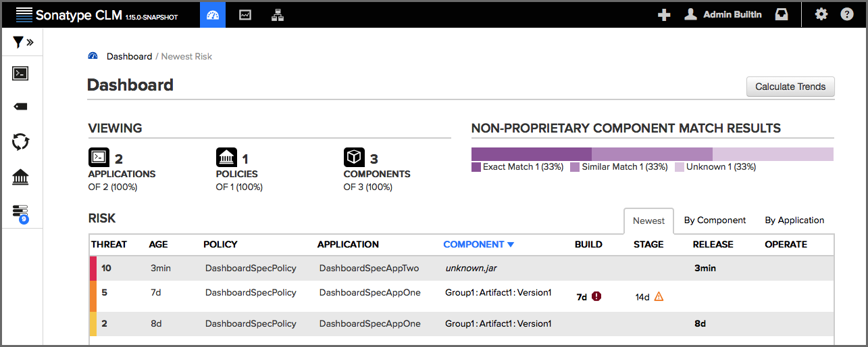This screenshot has height=347, width=868.
Task: Click the Sonatype CLM logo
Action: (x=97, y=15)
